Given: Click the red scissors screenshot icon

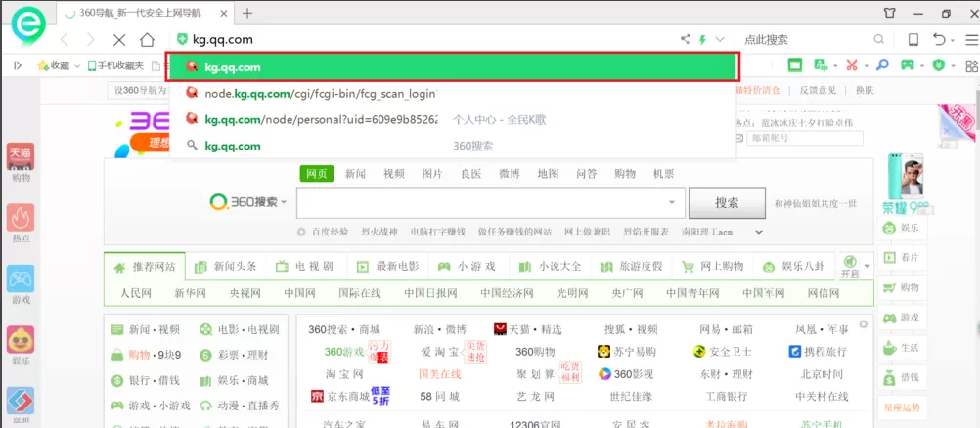Looking at the screenshot, I should tap(852, 64).
